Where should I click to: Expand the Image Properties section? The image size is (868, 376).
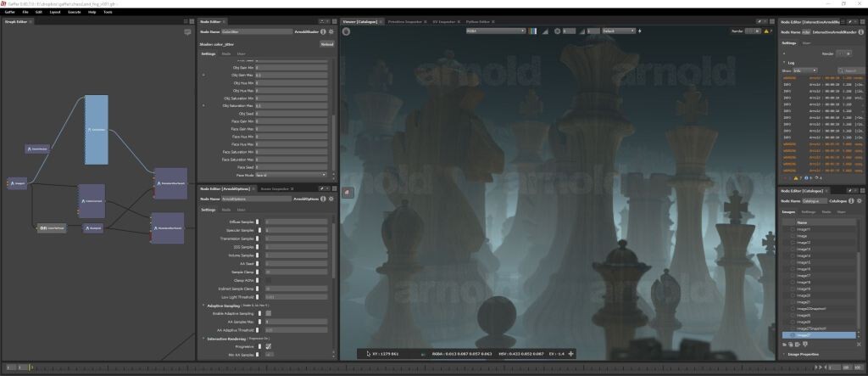[784, 354]
